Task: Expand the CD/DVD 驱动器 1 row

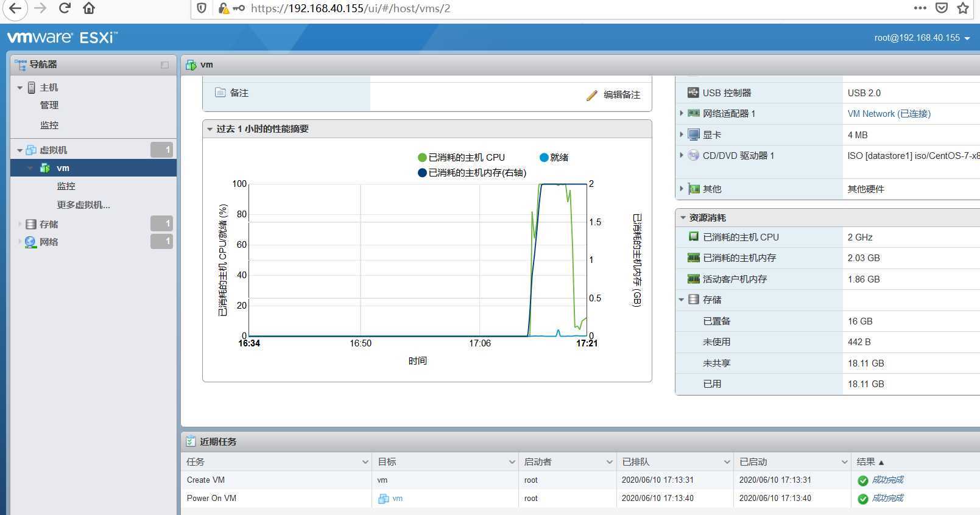Action: click(x=682, y=155)
